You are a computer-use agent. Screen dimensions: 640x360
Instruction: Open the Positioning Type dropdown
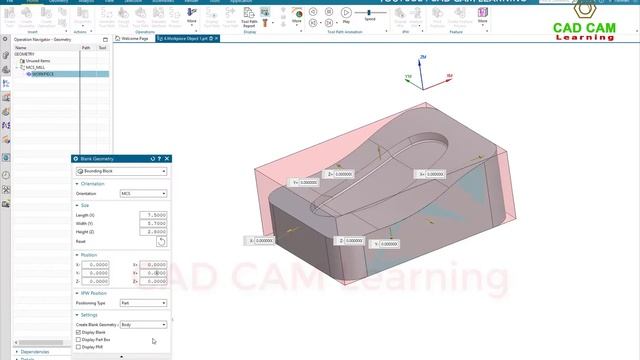pyautogui.click(x=143, y=303)
